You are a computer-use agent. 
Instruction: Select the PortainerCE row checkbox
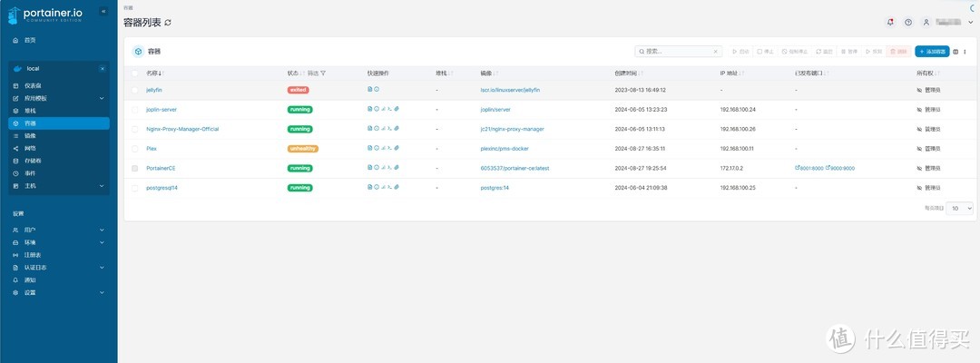point(134,168)
